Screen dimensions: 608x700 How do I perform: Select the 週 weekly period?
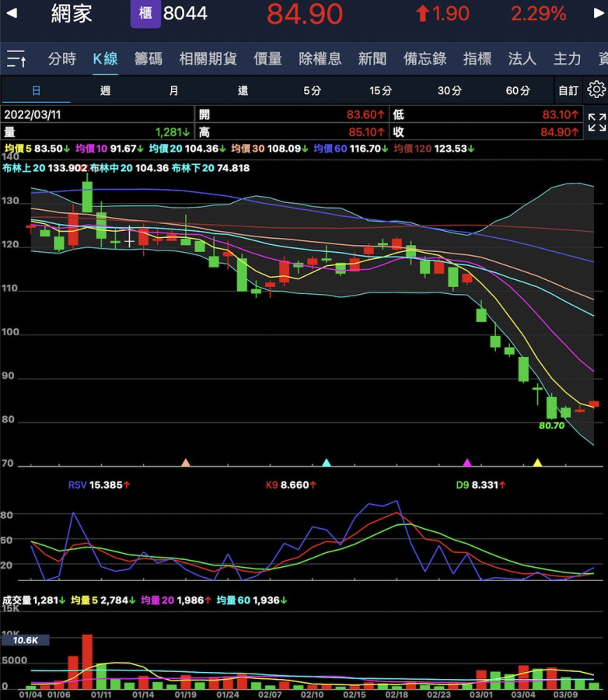(x=105, y=91)
